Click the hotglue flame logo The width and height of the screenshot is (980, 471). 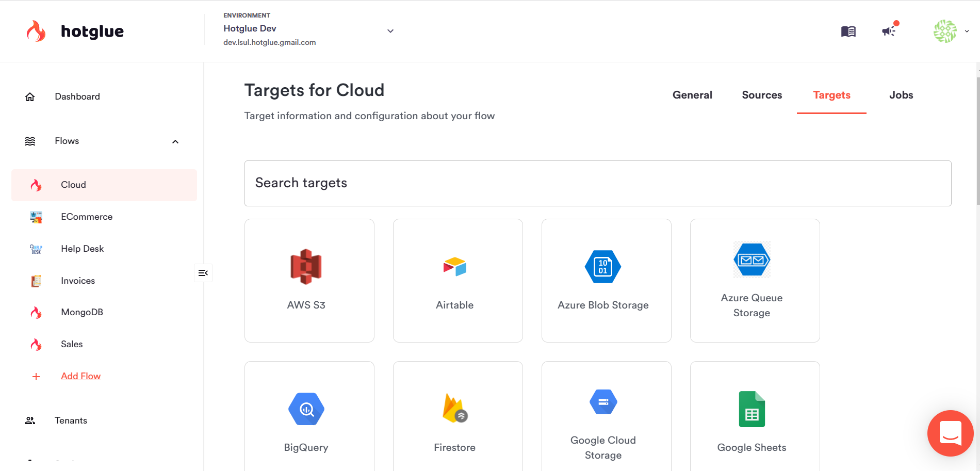36,31
